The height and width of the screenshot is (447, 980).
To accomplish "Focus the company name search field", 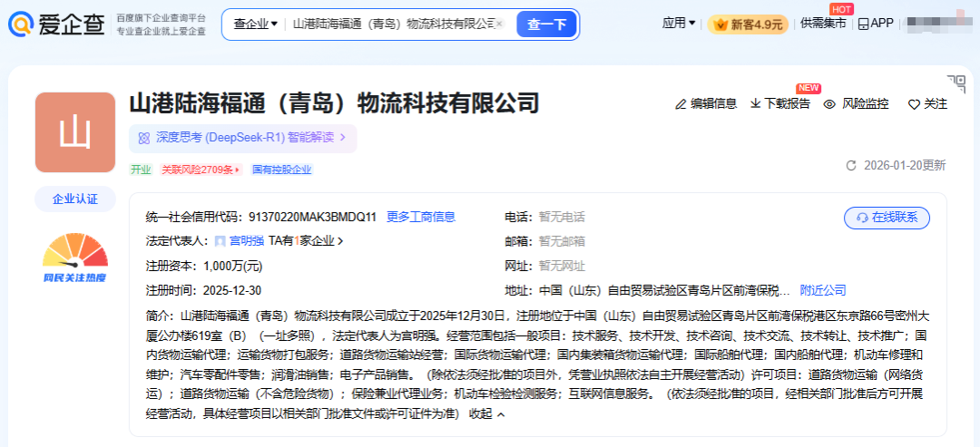I will [x=393, y=24].
